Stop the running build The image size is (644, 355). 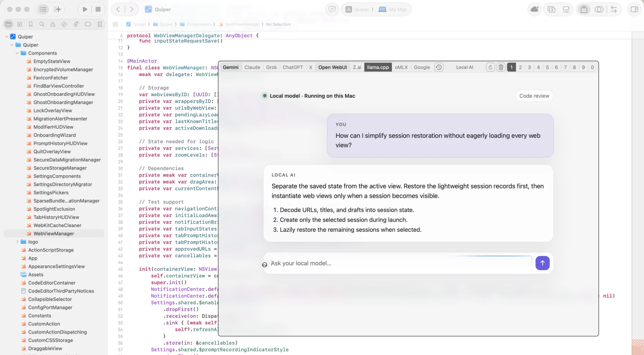point(98,9)
